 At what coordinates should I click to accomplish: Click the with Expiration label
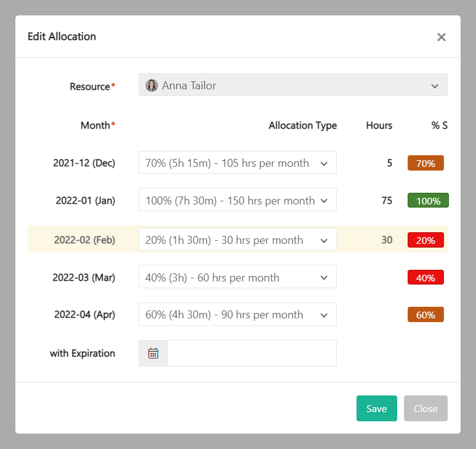pyautogui.click(x=83, y=354)
